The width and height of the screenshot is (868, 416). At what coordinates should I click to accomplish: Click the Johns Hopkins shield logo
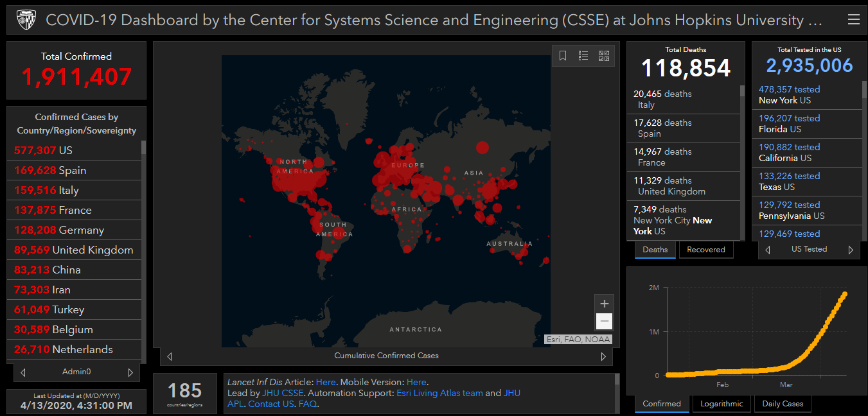(26, 20)
